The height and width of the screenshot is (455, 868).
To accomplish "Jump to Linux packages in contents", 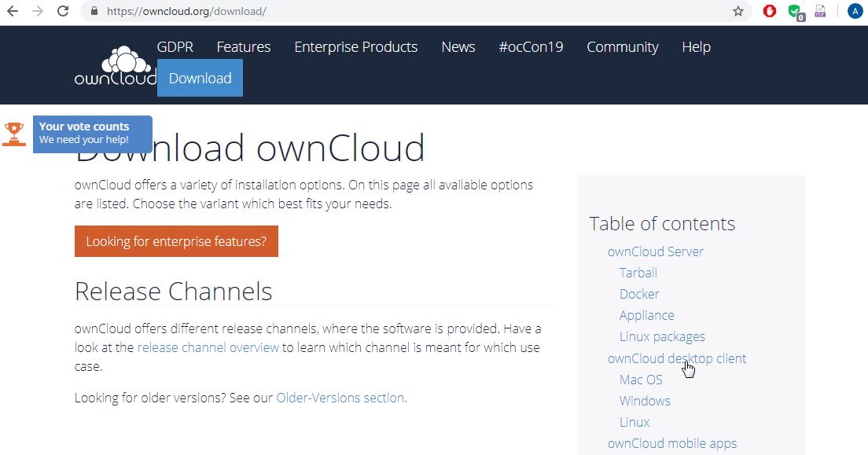I will [662, 336].
